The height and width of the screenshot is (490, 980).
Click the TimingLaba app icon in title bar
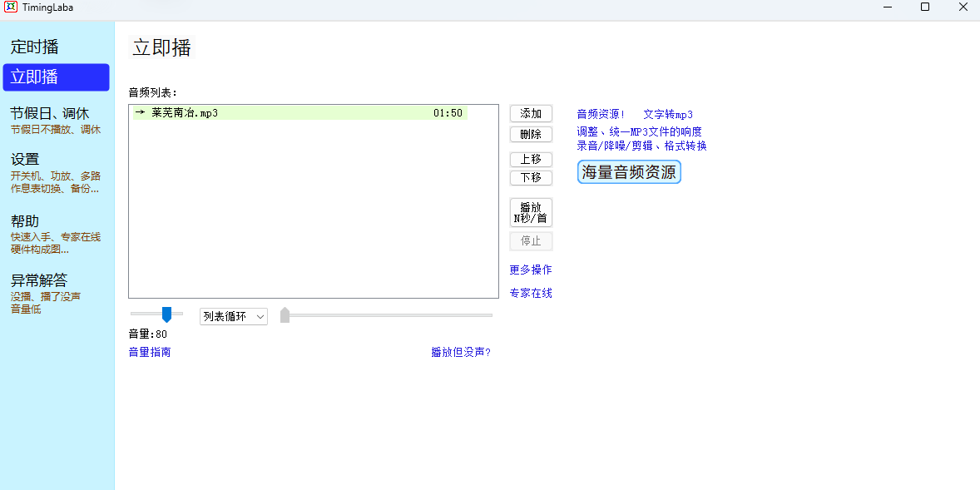(11, 7)
